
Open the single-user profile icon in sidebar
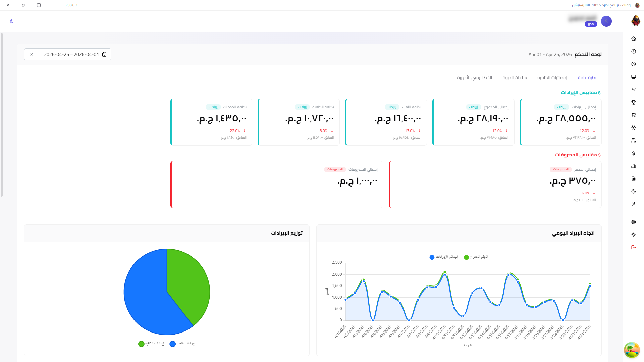coord(634,204)
